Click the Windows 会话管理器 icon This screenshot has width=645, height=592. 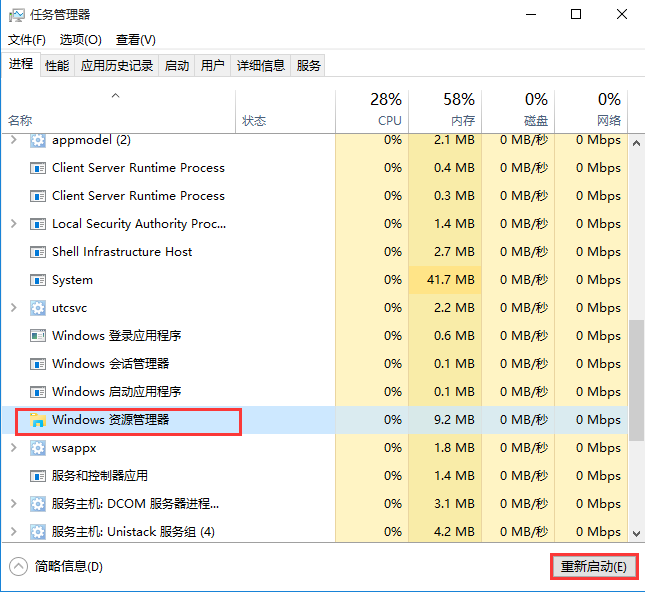click(x=38, y=364)
